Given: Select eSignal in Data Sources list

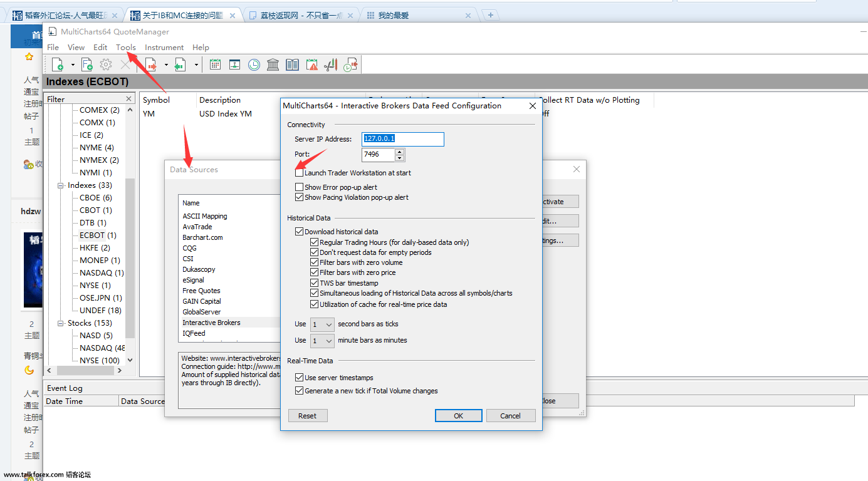Looking at the screenshot, I should click(x=193, y=280).
